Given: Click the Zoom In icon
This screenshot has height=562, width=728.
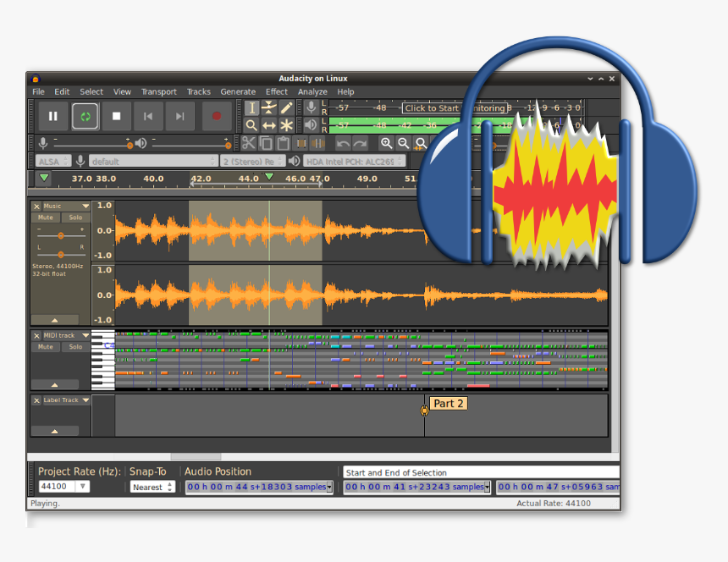Looking at the screenshot, I should click(x=386, y=143).
